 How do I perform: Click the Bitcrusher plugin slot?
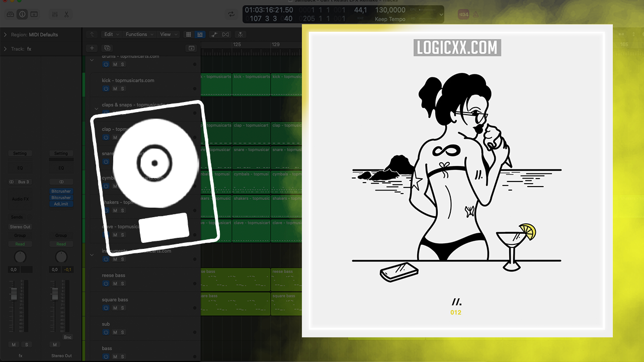61,192
